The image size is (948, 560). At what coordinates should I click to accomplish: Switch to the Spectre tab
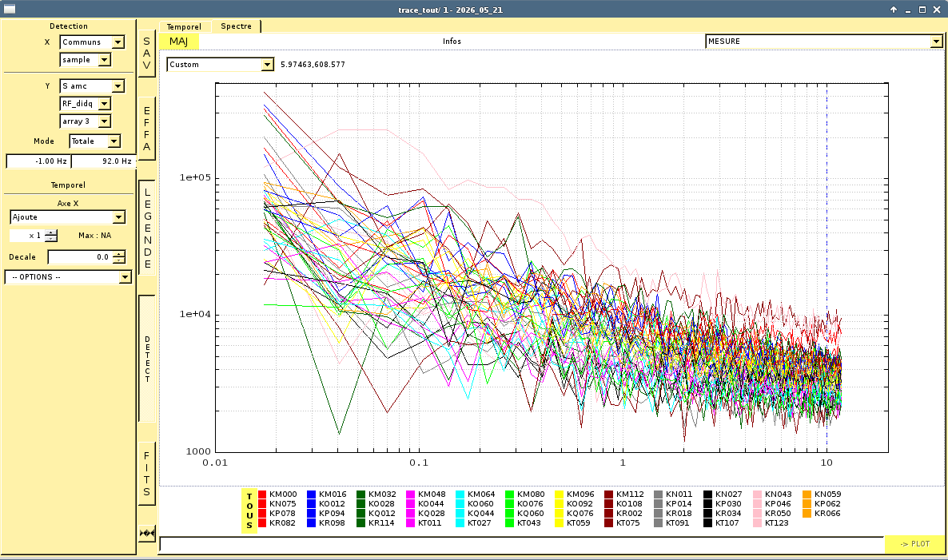[x=236, y=26]
